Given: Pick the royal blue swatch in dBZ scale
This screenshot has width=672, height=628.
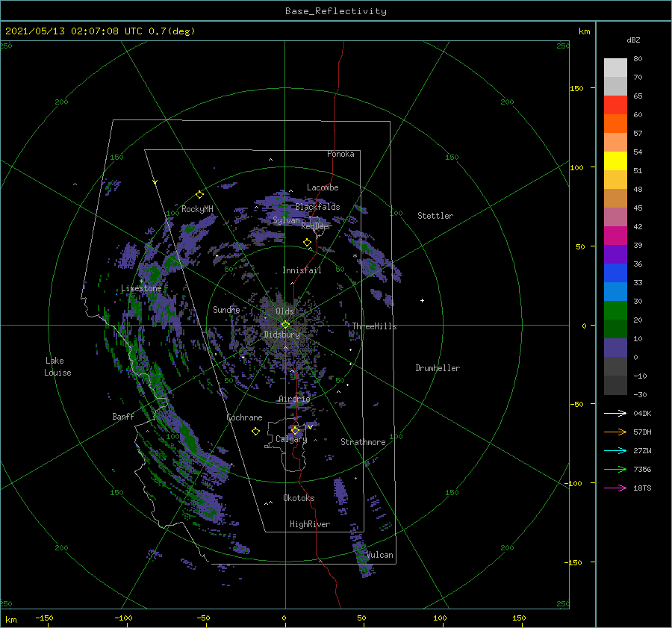Looking at the screenshot, I should tap(615, 273).
